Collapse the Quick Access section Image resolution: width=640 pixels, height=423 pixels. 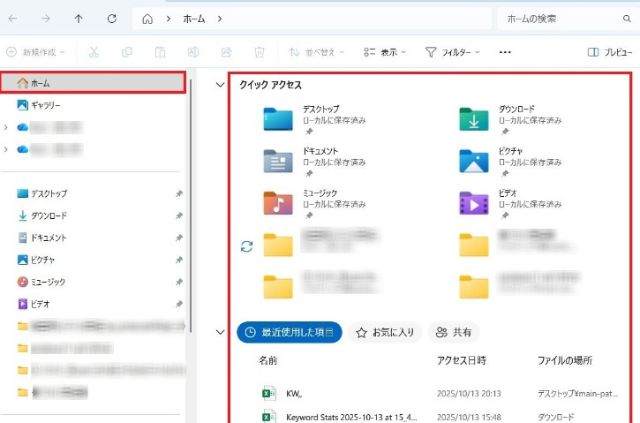(x=221, y=85)
